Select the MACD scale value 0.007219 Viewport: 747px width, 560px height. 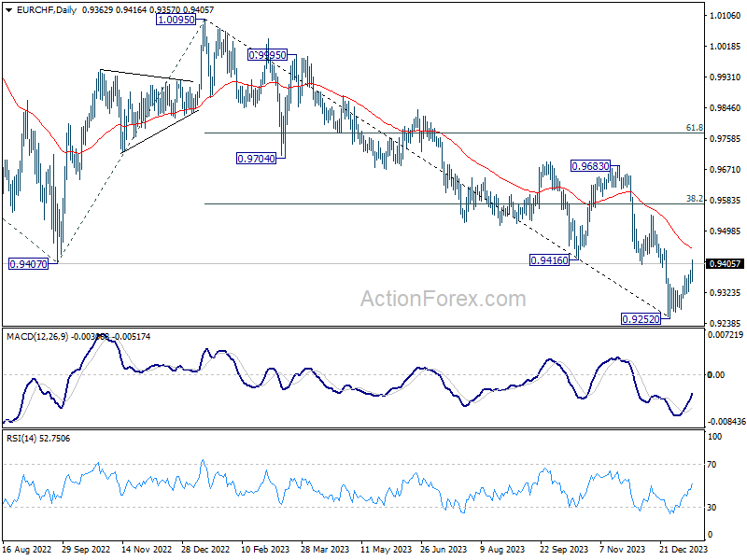point(726,335)
